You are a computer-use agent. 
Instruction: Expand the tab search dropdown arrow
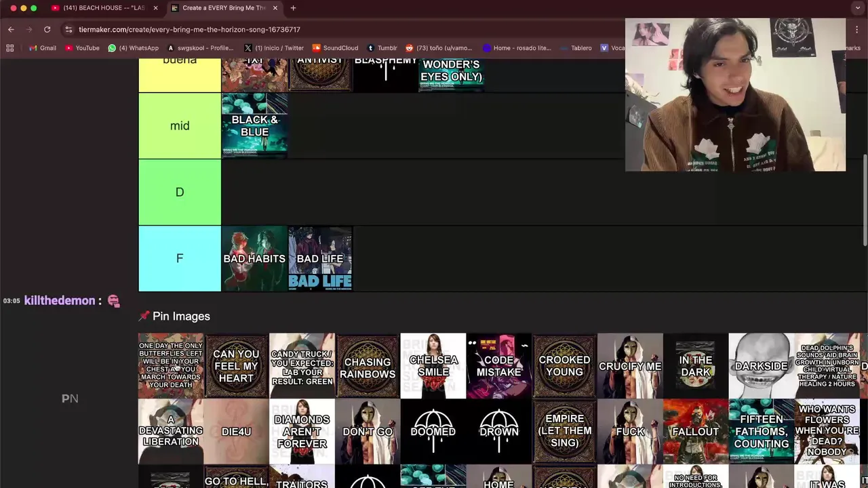[858, 8]
